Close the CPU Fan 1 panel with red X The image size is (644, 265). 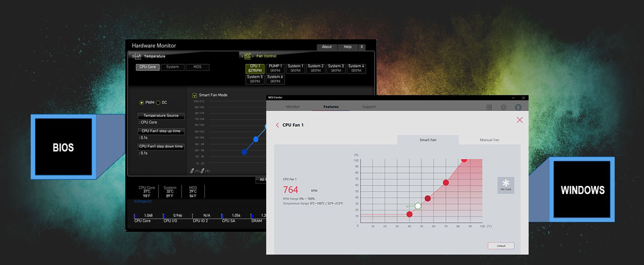[x=520, y=120]
